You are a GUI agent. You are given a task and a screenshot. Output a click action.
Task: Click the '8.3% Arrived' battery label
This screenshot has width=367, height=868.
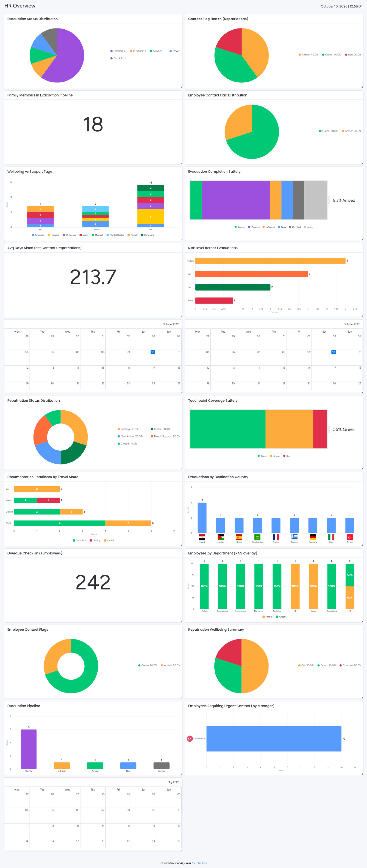344,200
